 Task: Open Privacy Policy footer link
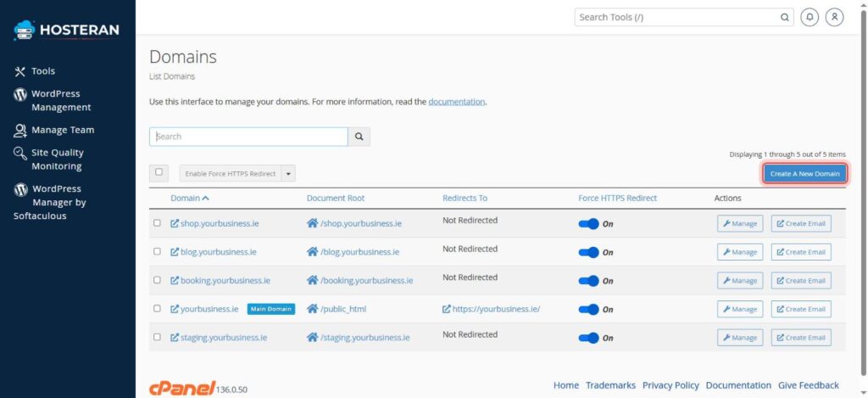pyautogui.click(x=671, y=385)
